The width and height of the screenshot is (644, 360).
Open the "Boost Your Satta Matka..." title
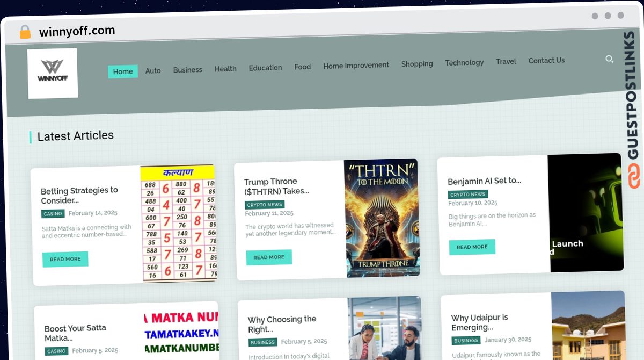(75, 333)
